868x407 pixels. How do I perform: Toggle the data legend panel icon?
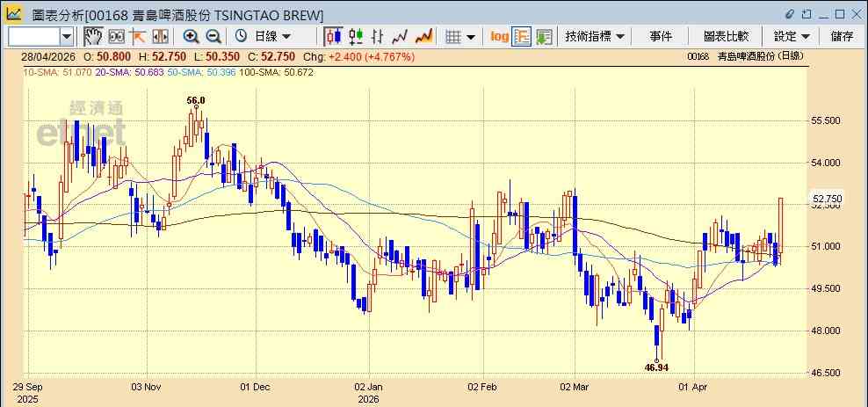[522, 37]
